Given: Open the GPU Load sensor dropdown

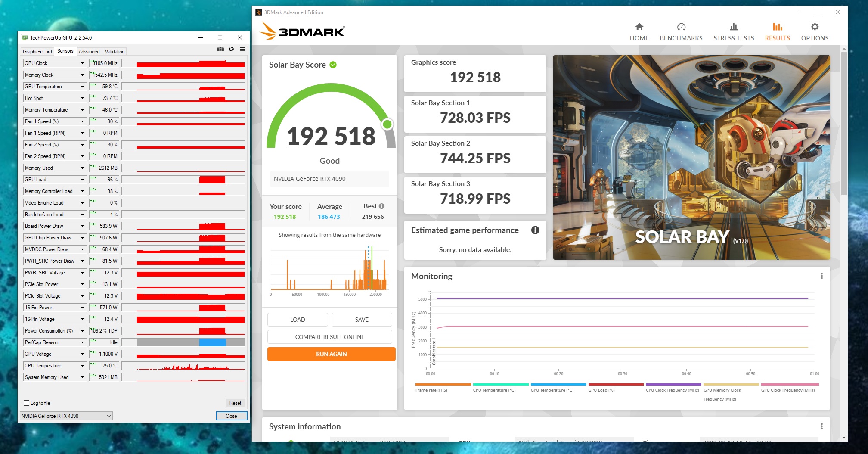Looking at the screenshot, I should (x=82, y=180).
